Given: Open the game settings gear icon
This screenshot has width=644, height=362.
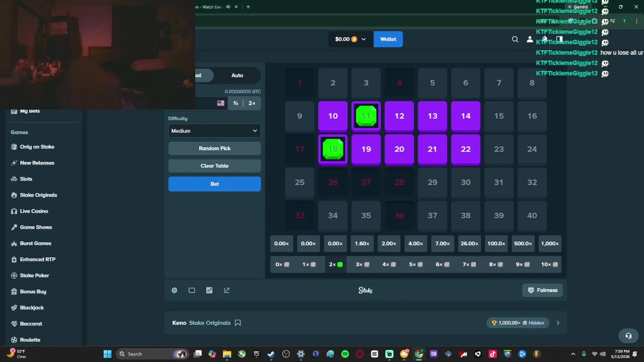Looking at the screenshot, I should [x=175, y=290].
